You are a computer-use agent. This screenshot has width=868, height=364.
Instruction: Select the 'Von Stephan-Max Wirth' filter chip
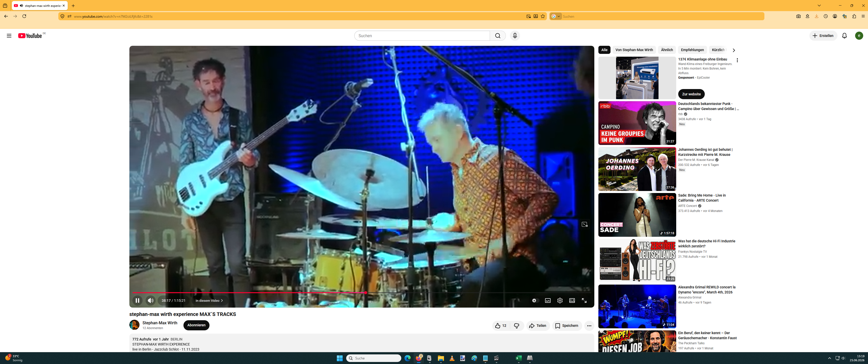[x=634, y=50]
